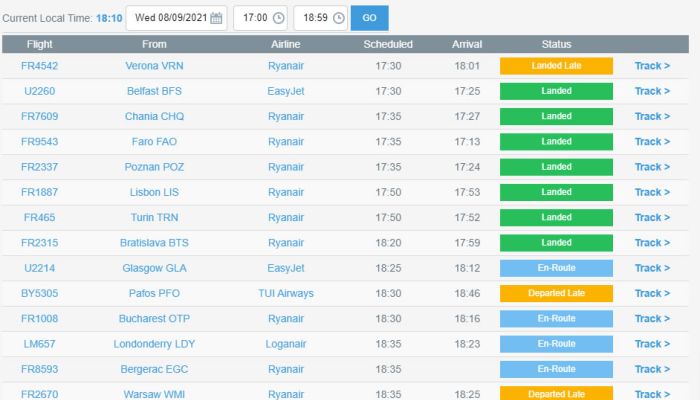Open TUI Airways airline link
The image size is (700, 400).
click(286, 293)
